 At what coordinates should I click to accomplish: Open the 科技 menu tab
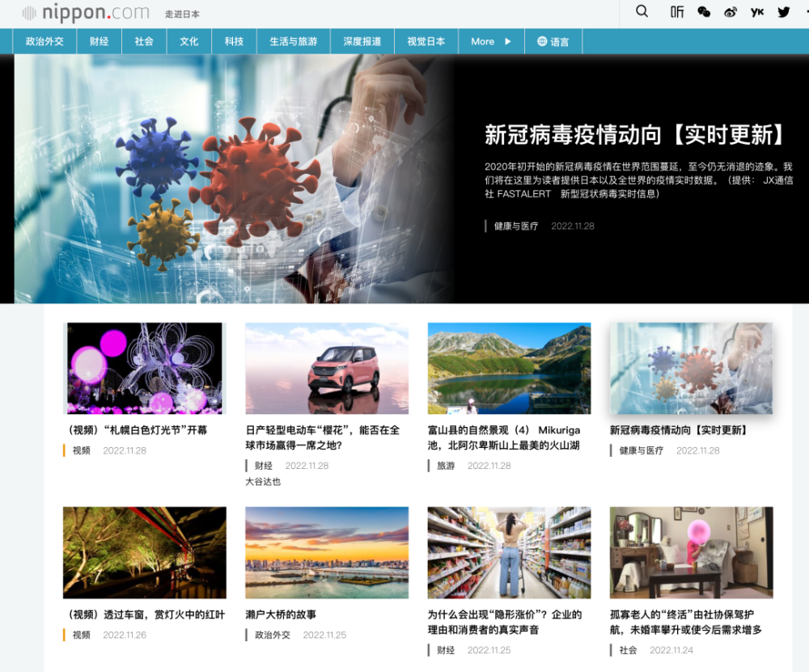click(234, 41)
